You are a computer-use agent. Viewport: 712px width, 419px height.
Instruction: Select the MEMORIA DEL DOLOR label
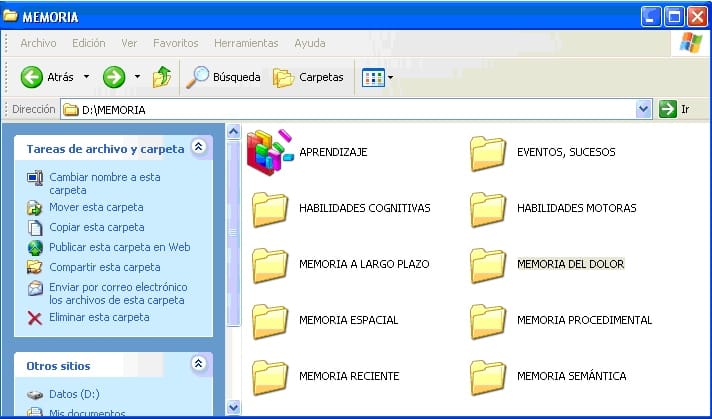pos(571,264)
